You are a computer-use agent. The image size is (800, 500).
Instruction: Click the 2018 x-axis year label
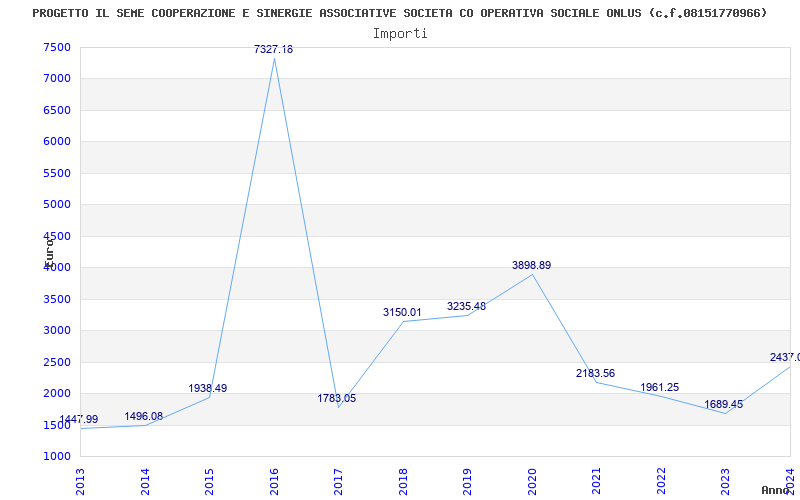pyautogui.click(x=403, y=482)
